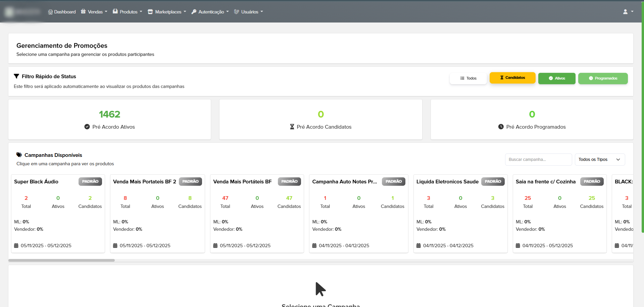Select the Candidatos status filter
Viewport: 644px width, 307px height.
pos(512,78)
